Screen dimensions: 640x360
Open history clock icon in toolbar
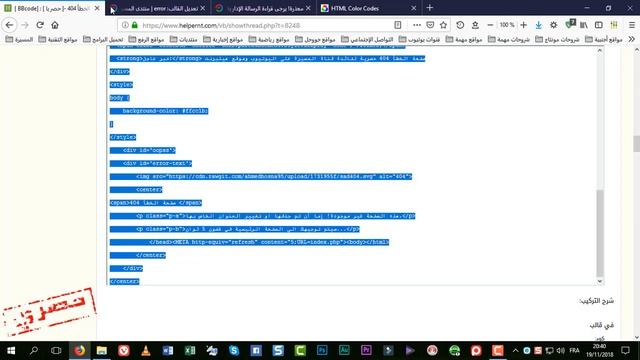[x=460, y=25]
